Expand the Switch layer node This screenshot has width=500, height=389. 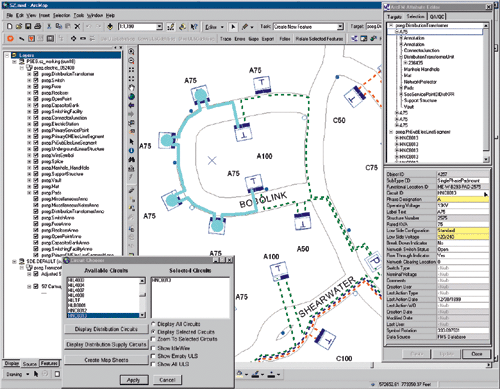coord(29,80)
